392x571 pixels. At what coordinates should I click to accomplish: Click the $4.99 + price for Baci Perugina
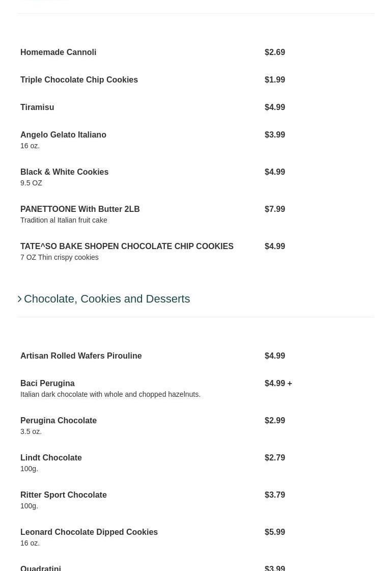(x=278, y=384)
